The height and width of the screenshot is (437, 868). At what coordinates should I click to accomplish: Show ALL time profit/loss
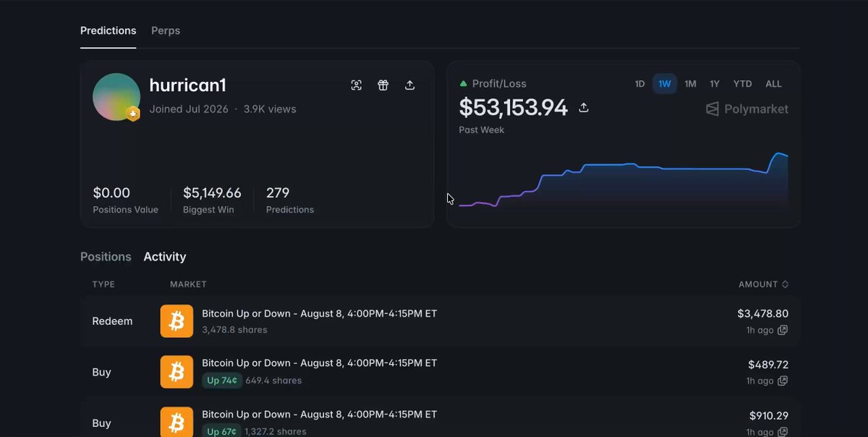point(774,84)
